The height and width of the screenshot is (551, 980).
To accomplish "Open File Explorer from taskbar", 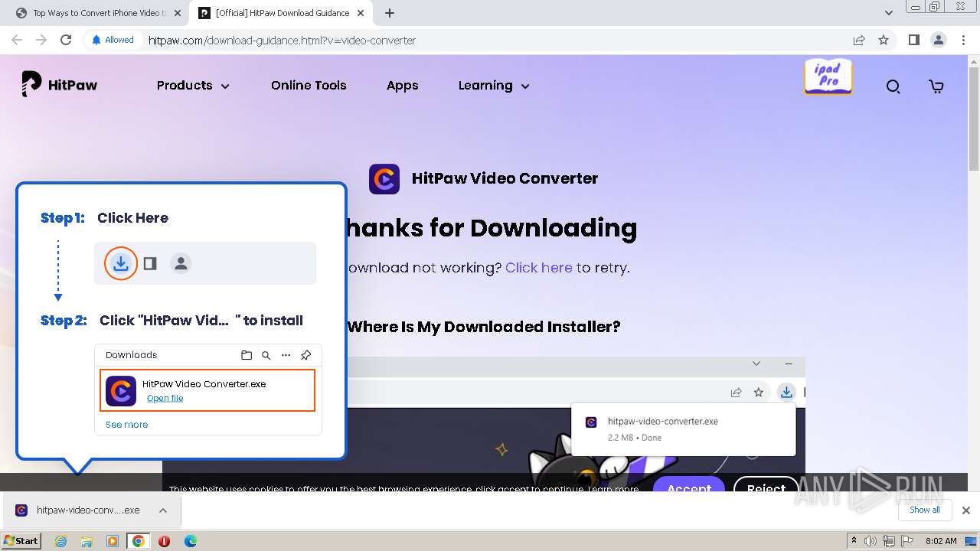I will pyautogui.click(x=87, y=541).
